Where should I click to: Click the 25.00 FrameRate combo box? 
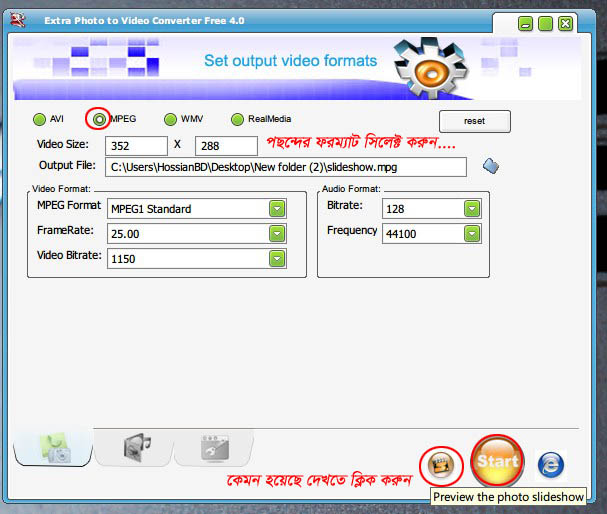coord(197,234)
